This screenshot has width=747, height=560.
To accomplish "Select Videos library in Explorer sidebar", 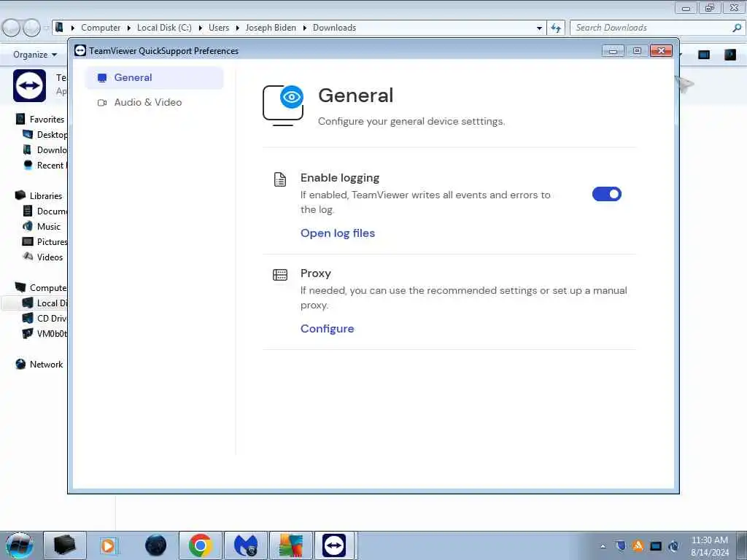I will click(50, 257).
